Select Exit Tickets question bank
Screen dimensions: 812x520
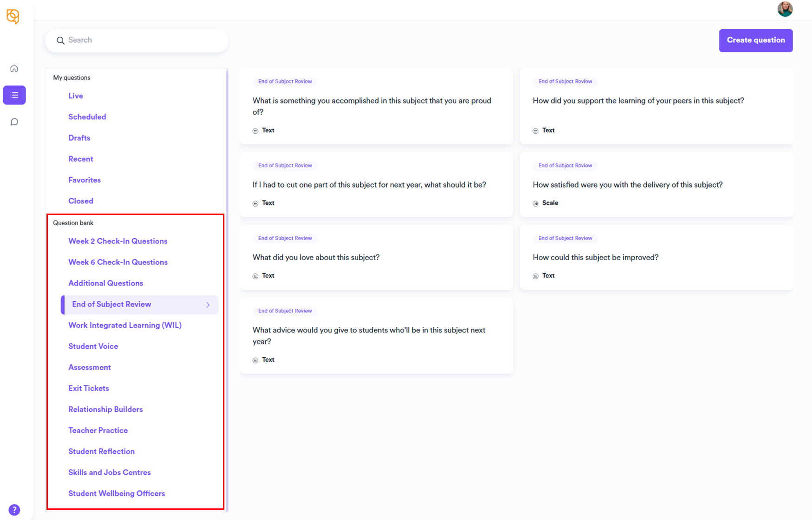coord(89,388)
